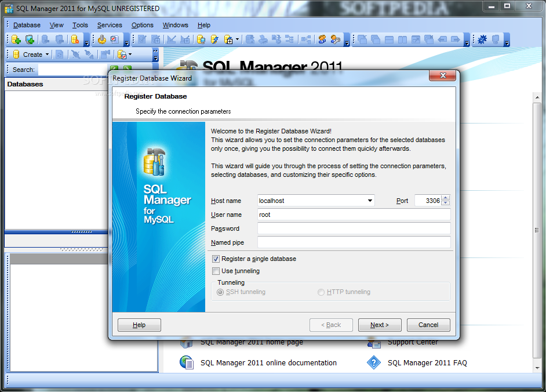Click the main window scrollbar down arrow

(537, 368)
